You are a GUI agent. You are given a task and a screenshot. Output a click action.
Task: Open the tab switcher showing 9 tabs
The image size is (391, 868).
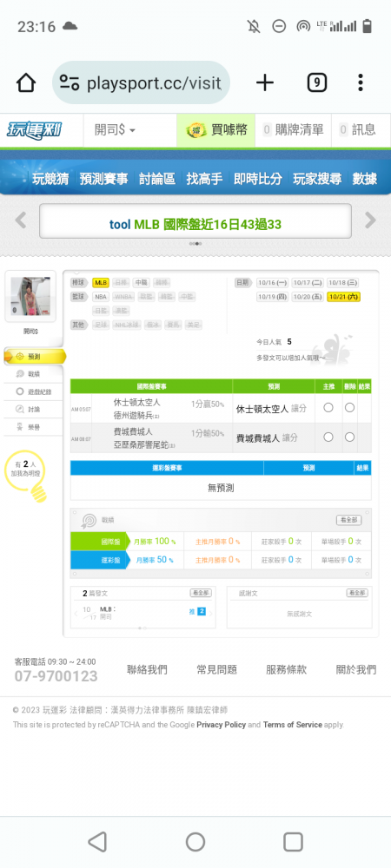pos(317,83)
